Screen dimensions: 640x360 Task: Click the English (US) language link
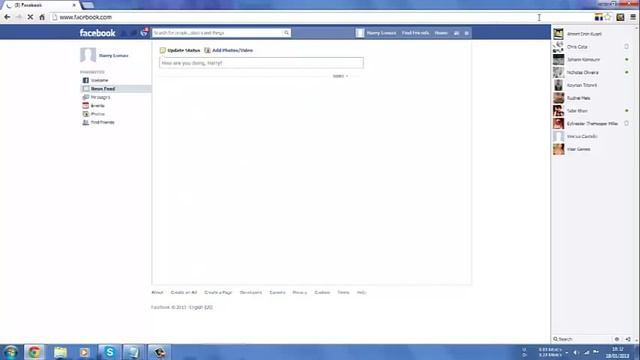201,307
